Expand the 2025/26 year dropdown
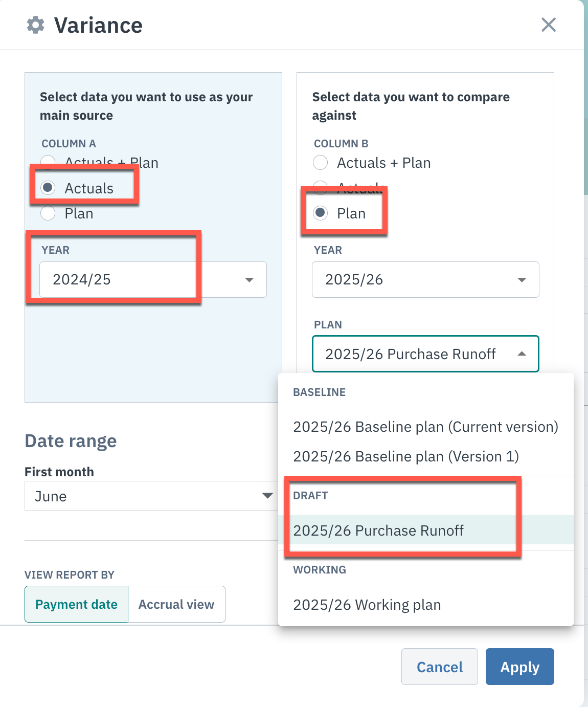588x707 pixels. pyautogui.click(x=425, y=279)
